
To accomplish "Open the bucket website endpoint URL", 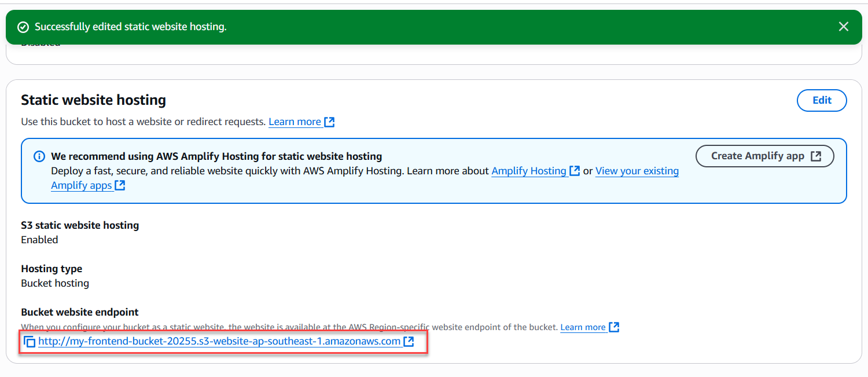I will pyautogui.click(x=219, y=342).
